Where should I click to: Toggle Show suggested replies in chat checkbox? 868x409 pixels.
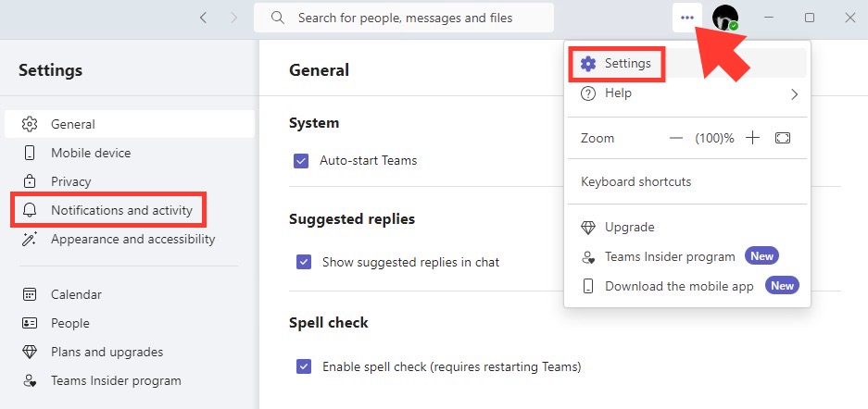tap(303, 262)
